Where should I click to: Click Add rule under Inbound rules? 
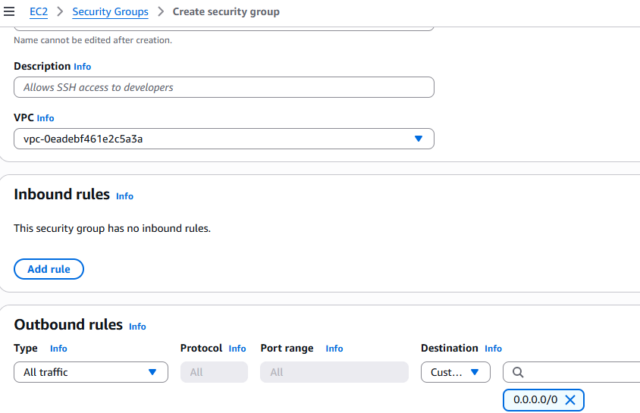49,269
